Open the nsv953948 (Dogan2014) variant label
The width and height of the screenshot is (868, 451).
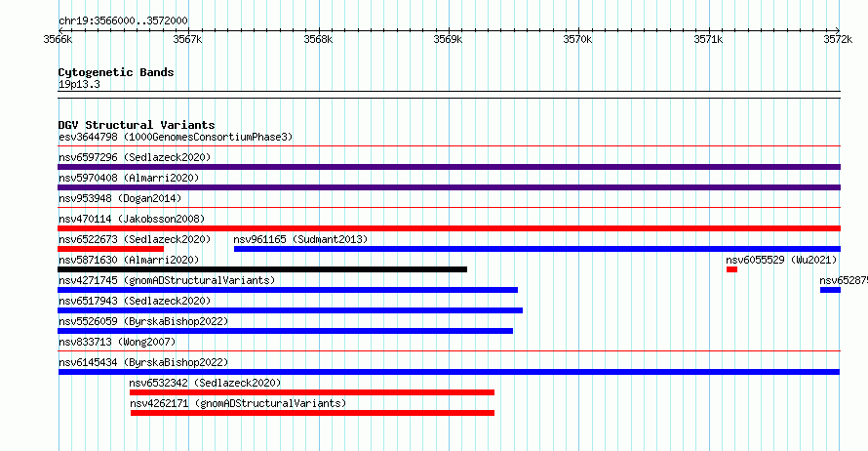click(120, 198)
